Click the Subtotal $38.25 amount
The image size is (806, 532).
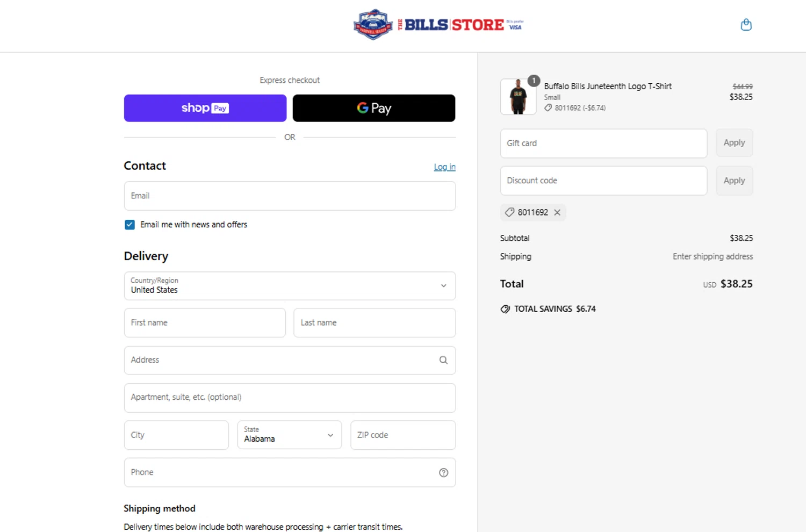pos(741,238)
